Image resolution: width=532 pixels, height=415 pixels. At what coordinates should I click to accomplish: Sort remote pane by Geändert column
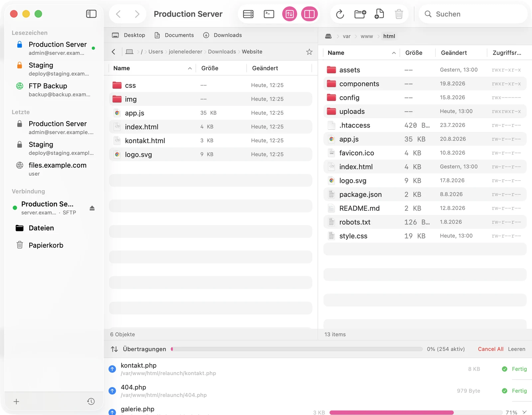tap(461, 53)
